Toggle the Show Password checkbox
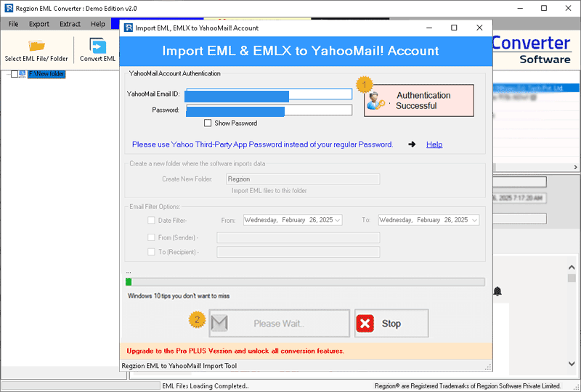This screenshot has height=392, width=581. [x=208, y=123]
